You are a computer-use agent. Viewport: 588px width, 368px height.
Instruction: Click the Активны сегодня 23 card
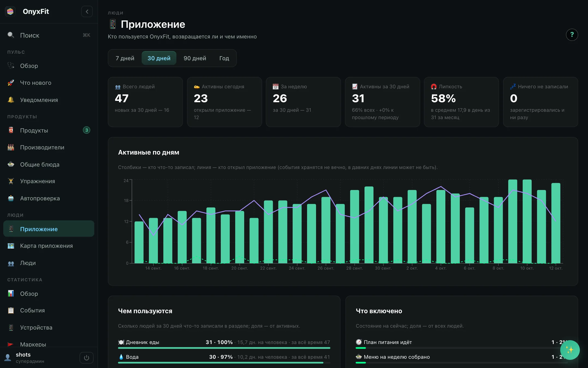pos(225,102)
